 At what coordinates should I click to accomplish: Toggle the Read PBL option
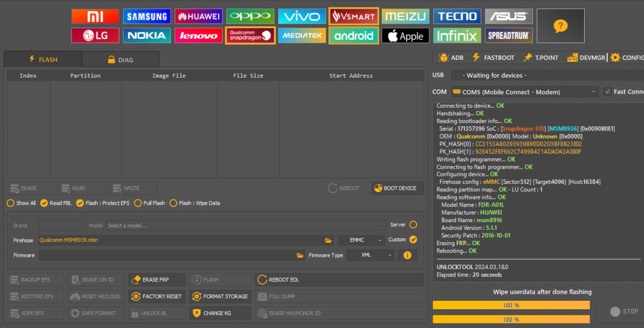coord(56,203)
